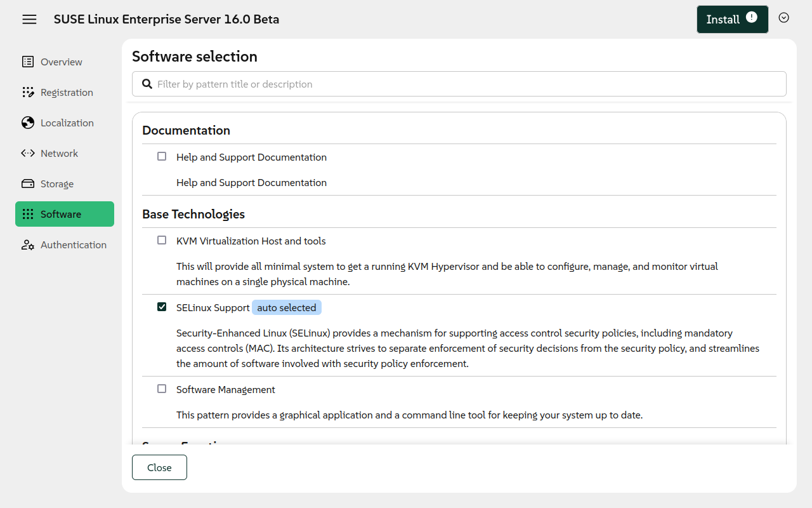This screenshot has height=508, width=812.
Task: Click the Network sidebar icon
Action: pos(28,153)
